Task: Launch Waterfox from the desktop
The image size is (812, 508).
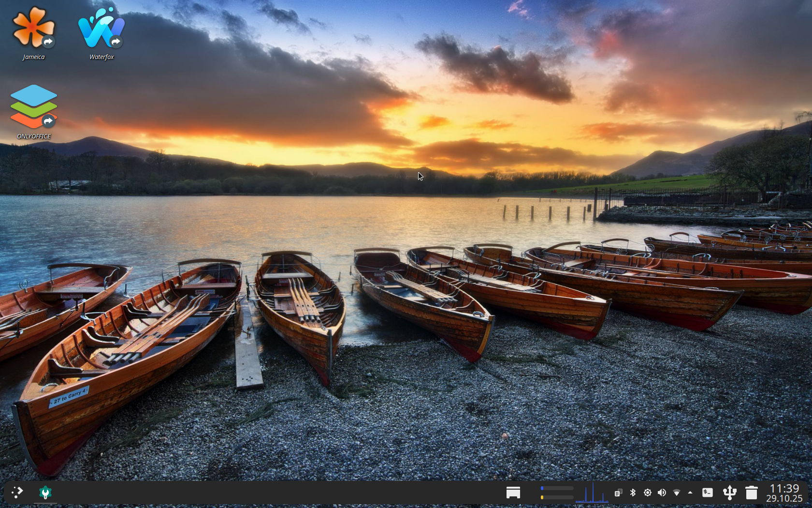Action: coord(101,33)
